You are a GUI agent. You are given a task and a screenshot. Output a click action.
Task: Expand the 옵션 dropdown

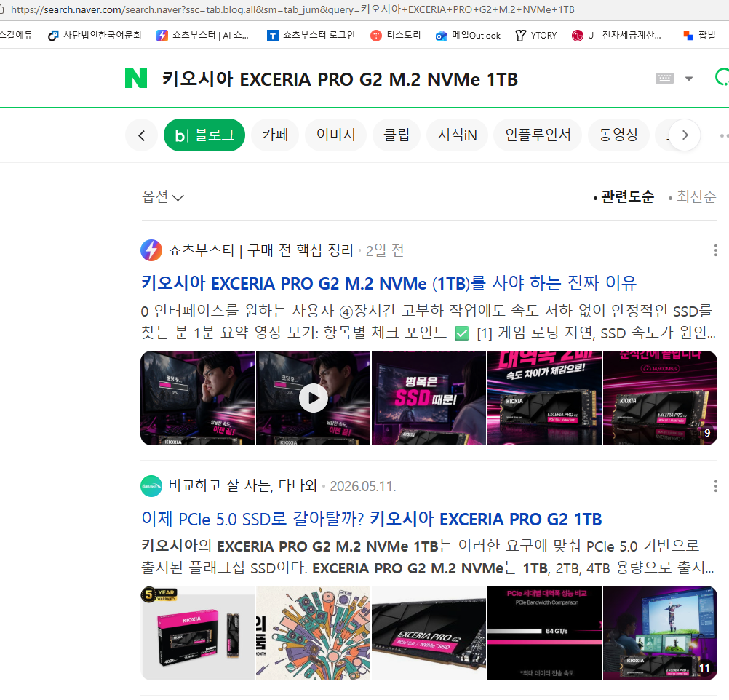(163, 197)
